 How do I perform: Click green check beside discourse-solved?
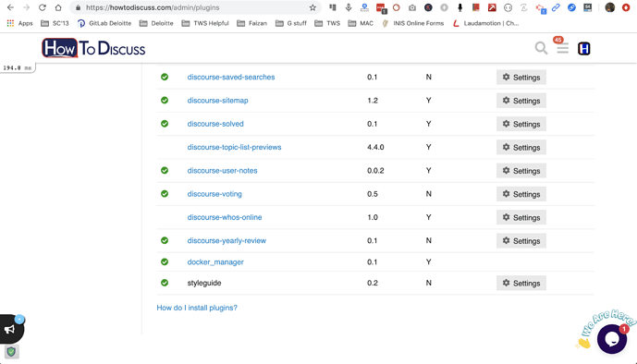pyautogui.click(x=165, y=124)
